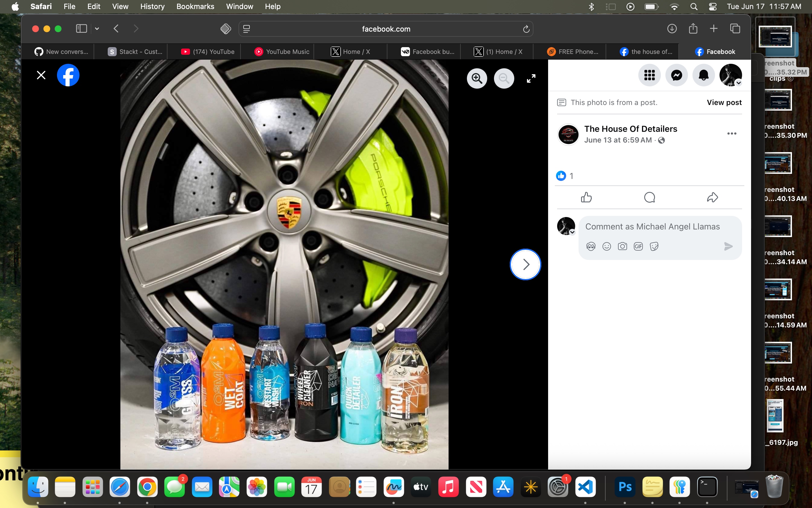Image resolution: width=812 pixels, height=508 pixels.
Task: Click the Bluetooth status icon
Action: tap(591, 7)
